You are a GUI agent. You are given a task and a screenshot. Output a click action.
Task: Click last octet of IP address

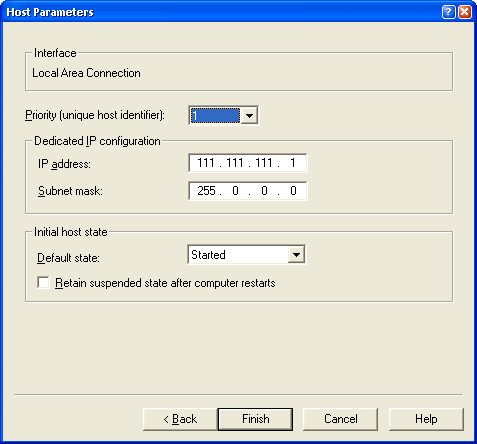(293, 163)
